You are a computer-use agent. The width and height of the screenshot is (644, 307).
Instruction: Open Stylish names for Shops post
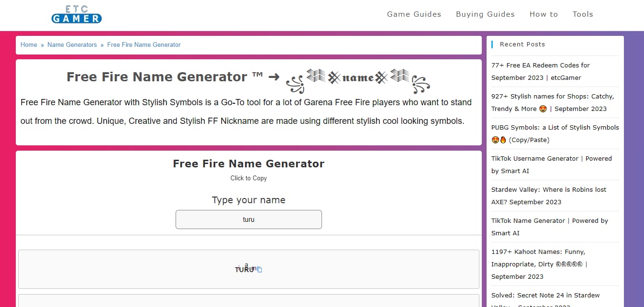pos(553,102)
